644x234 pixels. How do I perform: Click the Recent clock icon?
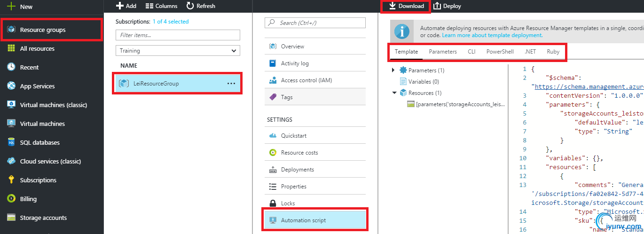11,67
